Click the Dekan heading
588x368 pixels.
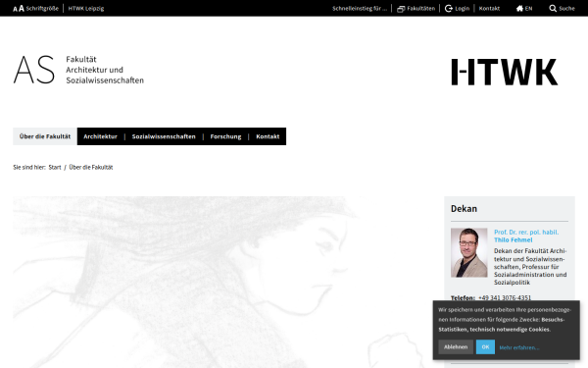464,208
